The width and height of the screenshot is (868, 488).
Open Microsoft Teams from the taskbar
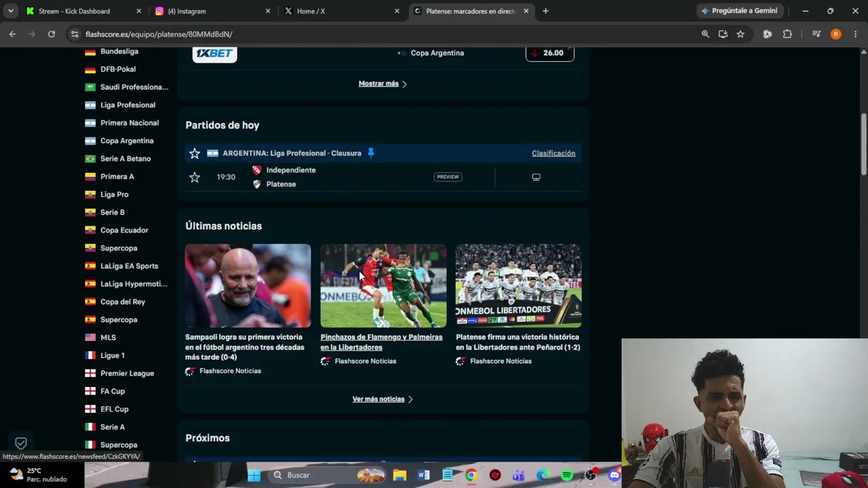click(x=519, y=475)
